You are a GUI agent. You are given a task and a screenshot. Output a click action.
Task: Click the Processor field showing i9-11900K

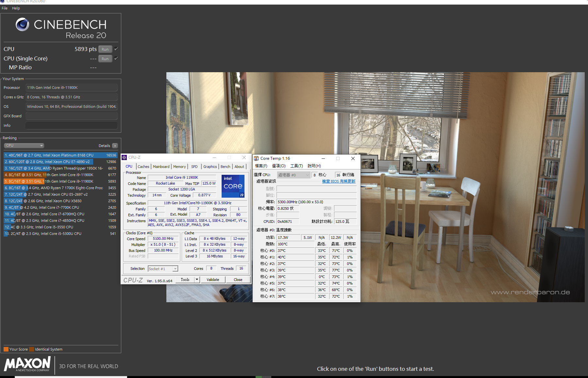(x=72, y=88)
